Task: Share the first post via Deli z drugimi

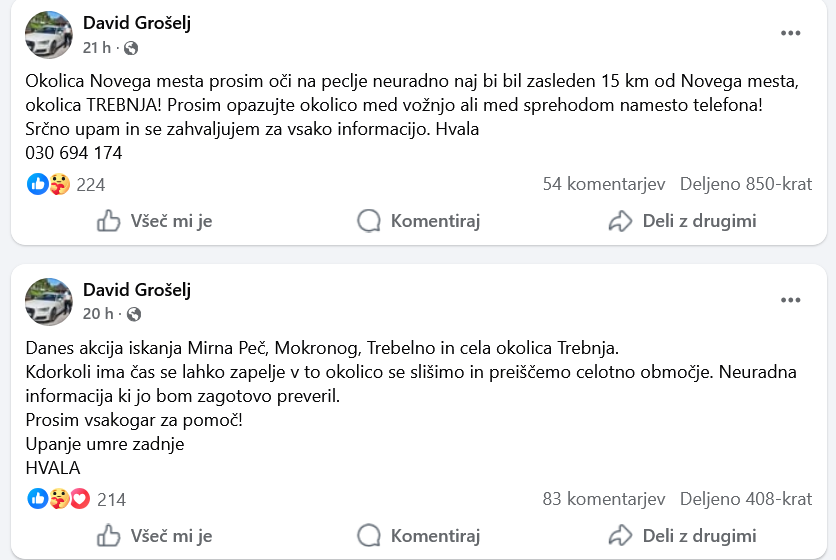Action: 682,221
